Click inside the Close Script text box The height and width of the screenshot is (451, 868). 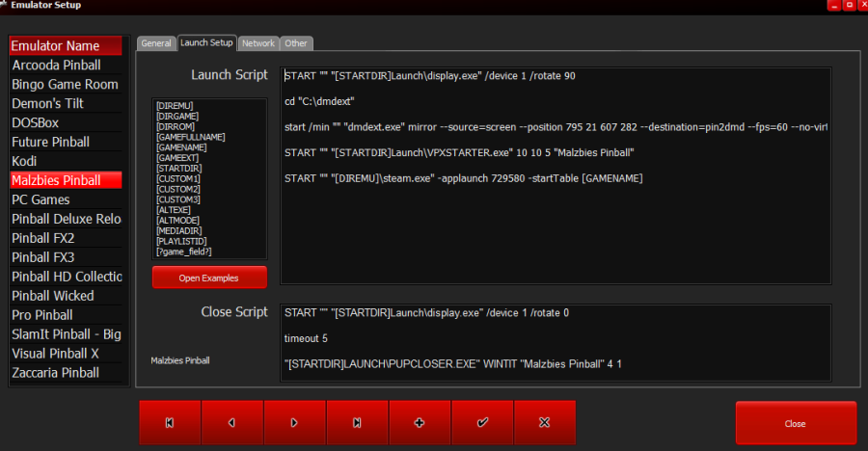point(555,342)
